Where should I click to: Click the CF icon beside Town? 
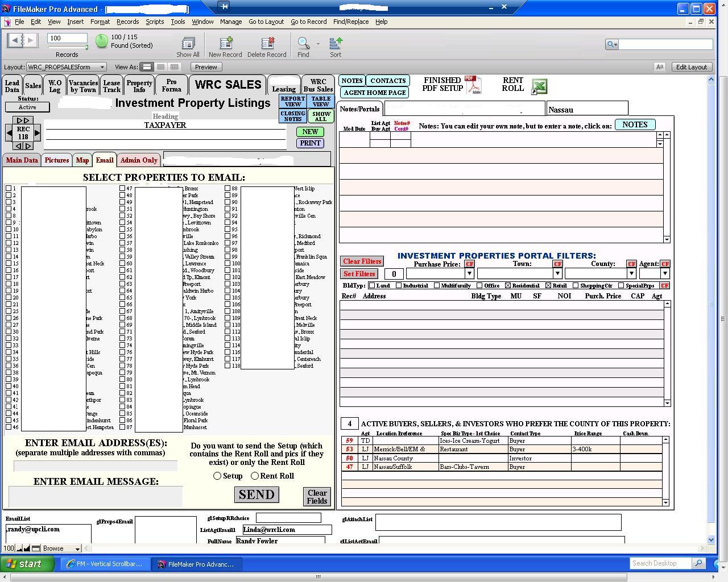557,264
